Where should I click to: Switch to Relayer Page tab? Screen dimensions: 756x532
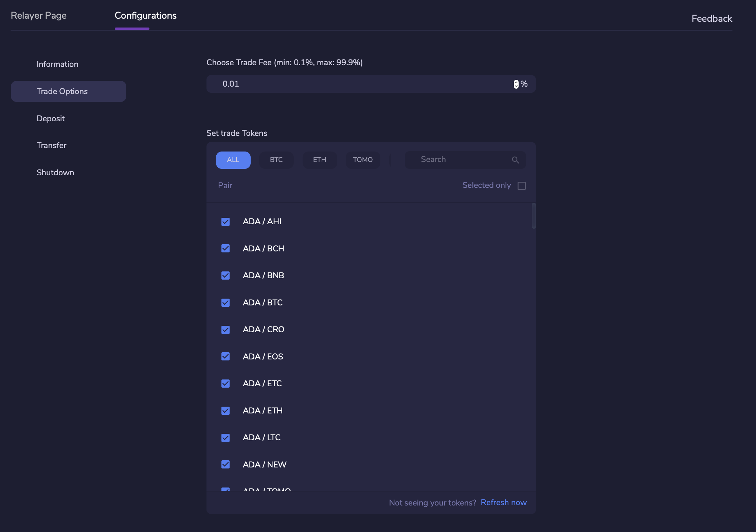coord(39,16)
